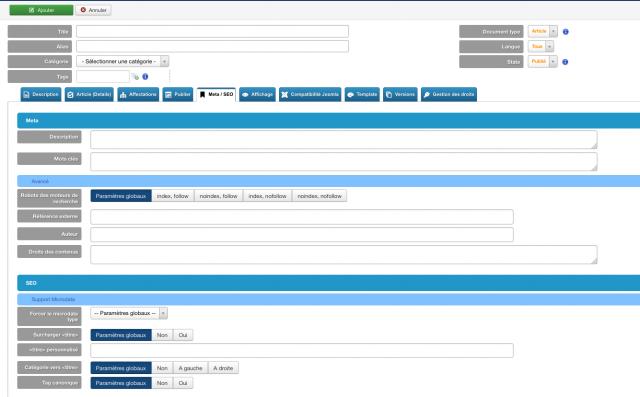Click the Description tab document icon

27,95
